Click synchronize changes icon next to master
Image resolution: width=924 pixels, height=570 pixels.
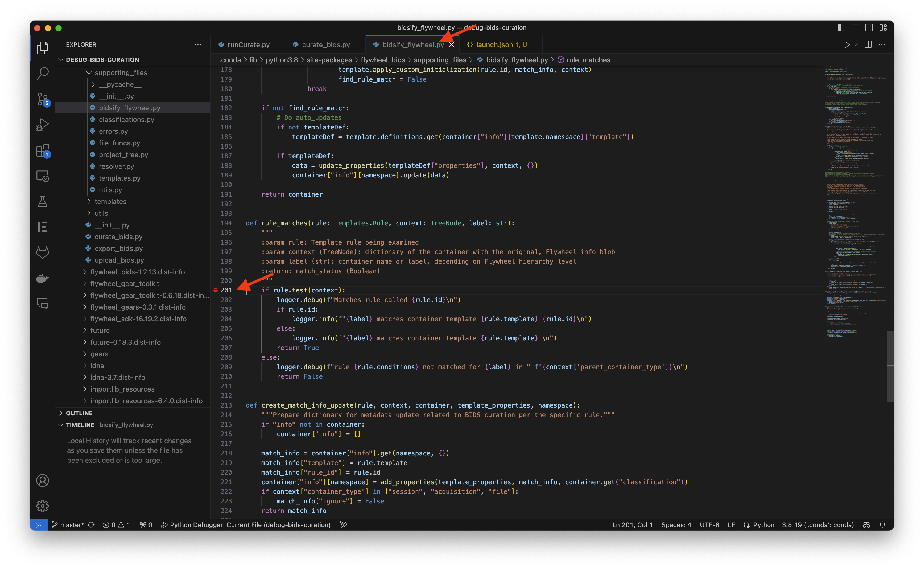pyautogui.click(x=91, y=525)
